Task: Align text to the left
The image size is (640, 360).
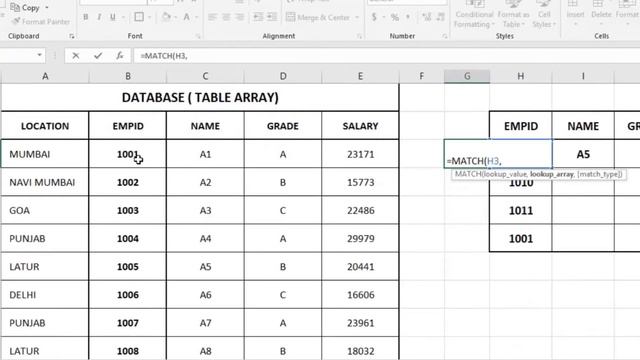Action: 212,17
